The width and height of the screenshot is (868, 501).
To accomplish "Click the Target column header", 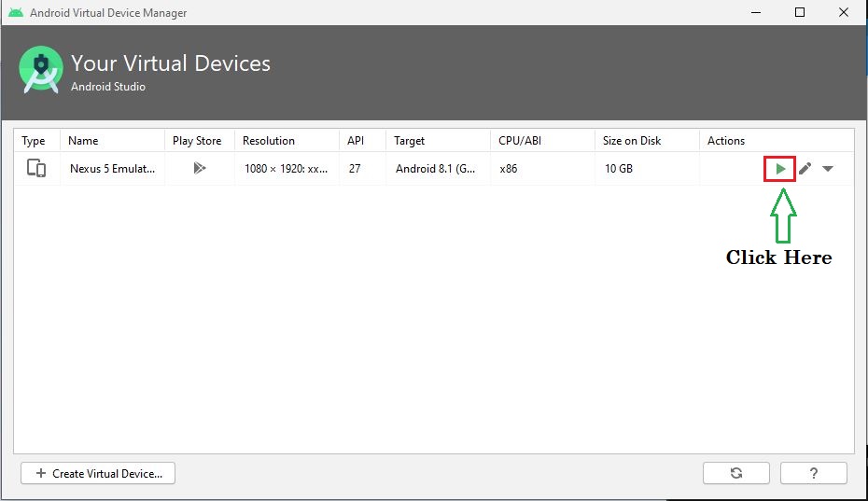I will [x=409, y=141].
